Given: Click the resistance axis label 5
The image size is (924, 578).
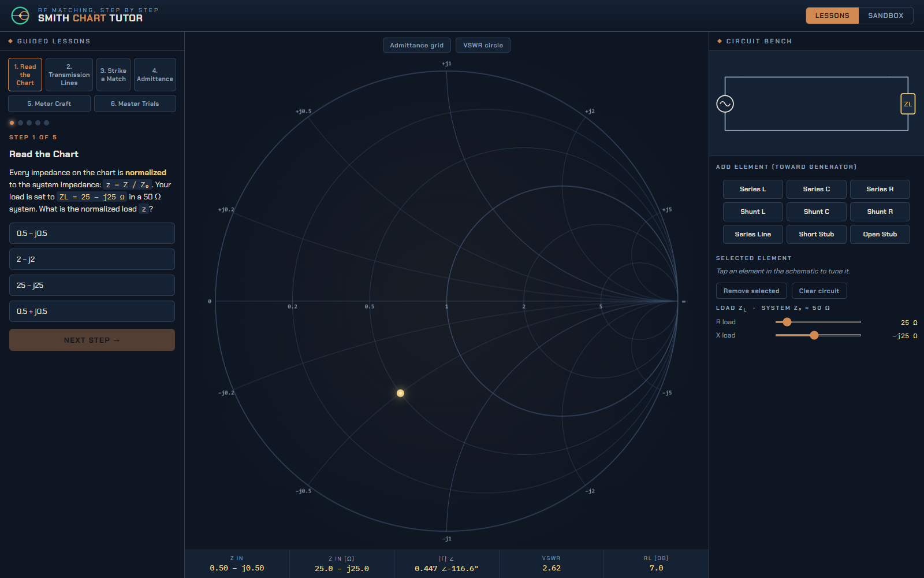Looking at the screenshot, I should tap(601, 306).
